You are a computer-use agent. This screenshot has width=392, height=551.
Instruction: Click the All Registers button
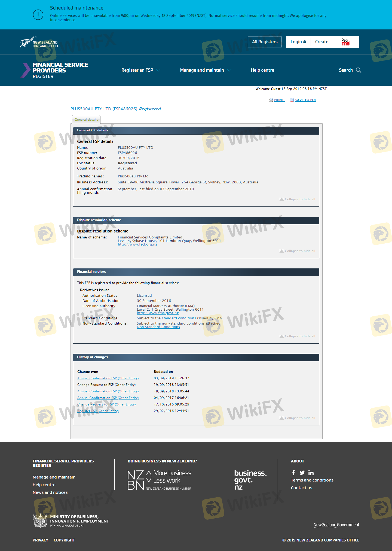click(265, 42)
